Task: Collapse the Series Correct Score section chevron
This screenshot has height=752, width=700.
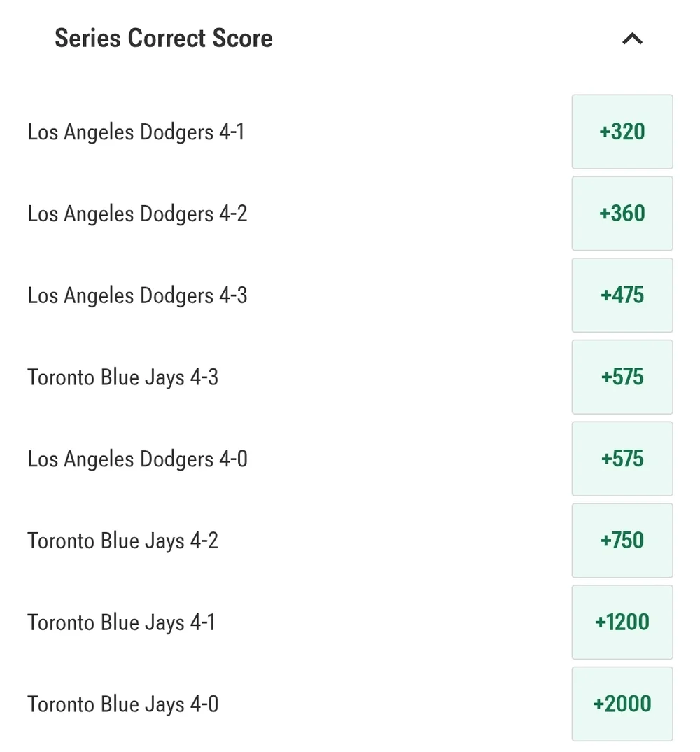Action: [x=632, y=39]
